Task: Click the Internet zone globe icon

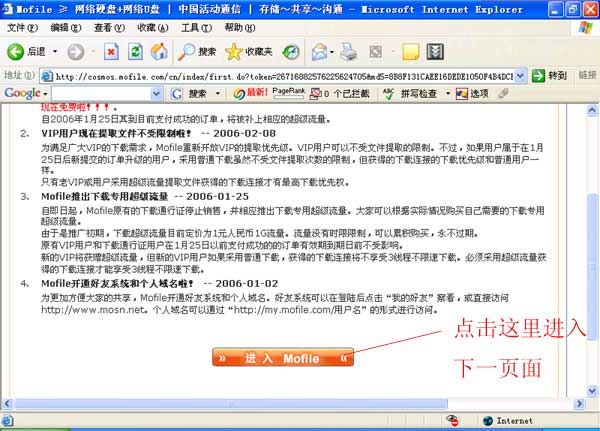Action: pyautogui.click(x=488, y=421)
